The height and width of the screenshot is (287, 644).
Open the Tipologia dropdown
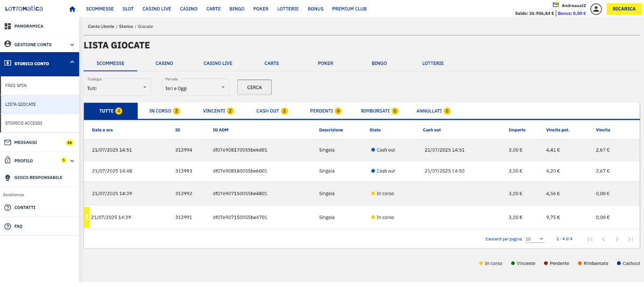(x=117, y=88)
